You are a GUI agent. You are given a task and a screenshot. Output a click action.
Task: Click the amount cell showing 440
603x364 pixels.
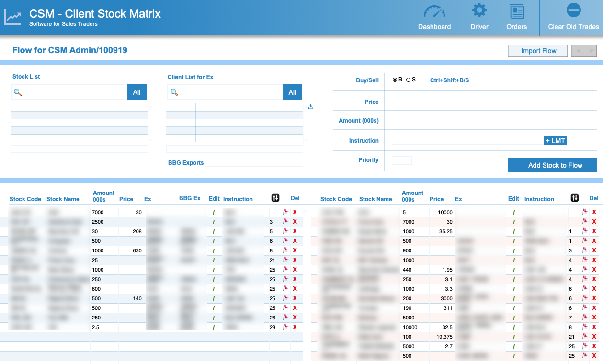(415, 270)
